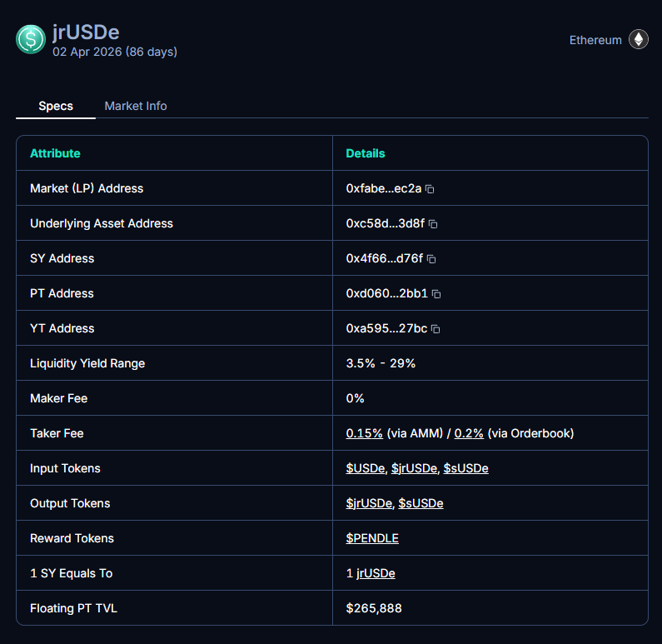The width and height of the screenshot is (662, 644).
Task: Copy the PT address 0xd060...2bb1
Action: coord(436,294)
